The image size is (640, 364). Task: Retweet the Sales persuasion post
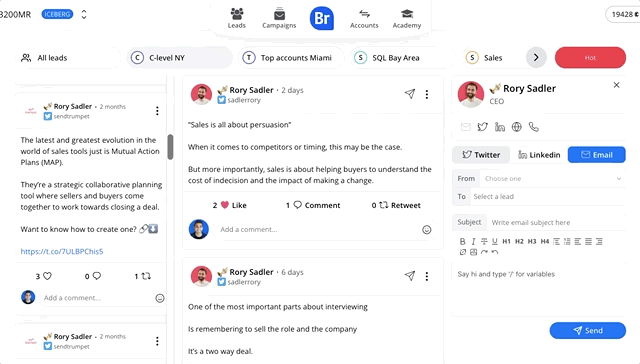click(396, 205)
